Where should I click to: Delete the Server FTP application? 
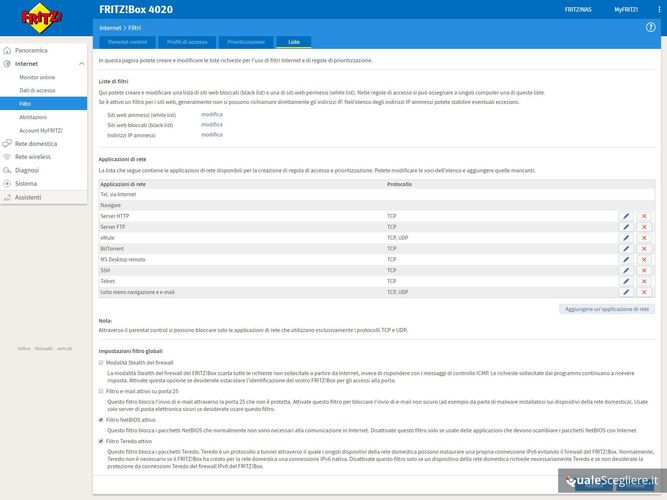point(644,227)
